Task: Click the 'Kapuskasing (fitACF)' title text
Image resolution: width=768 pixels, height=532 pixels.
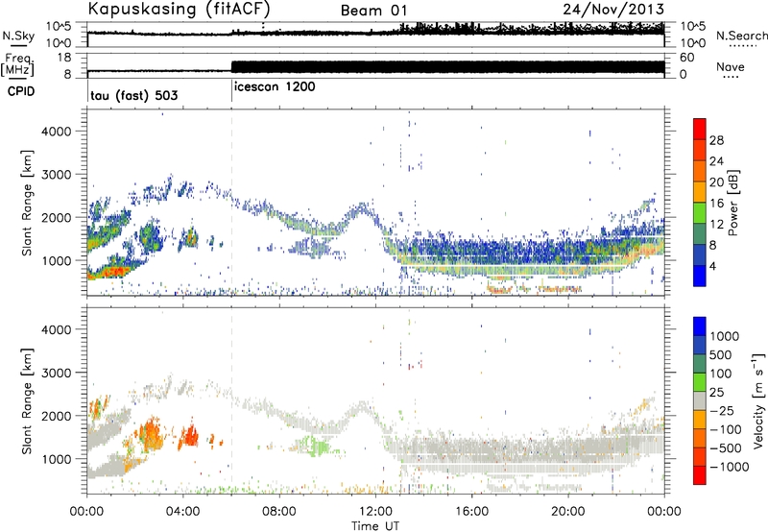Action: 179,9
